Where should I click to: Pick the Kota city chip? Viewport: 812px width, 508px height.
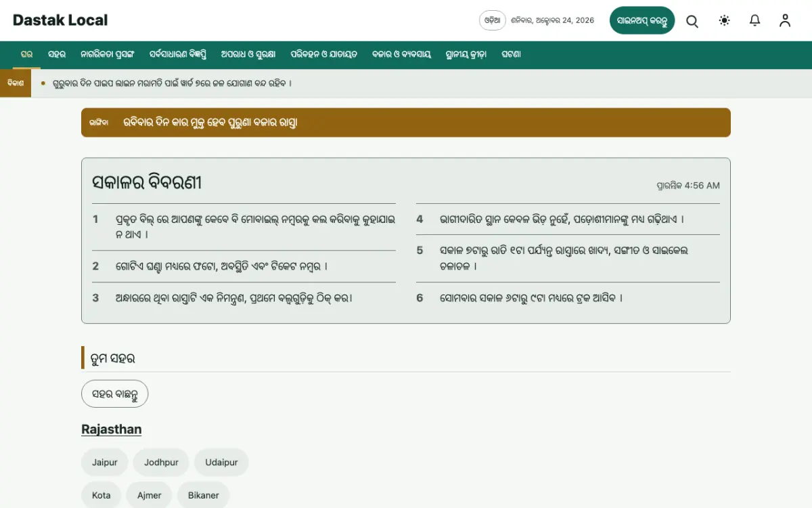pyautogui.click(x=101, y=495)
